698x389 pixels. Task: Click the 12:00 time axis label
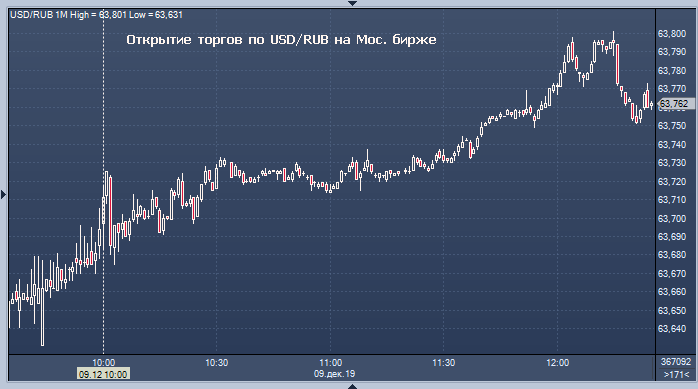tap(558, 363)
